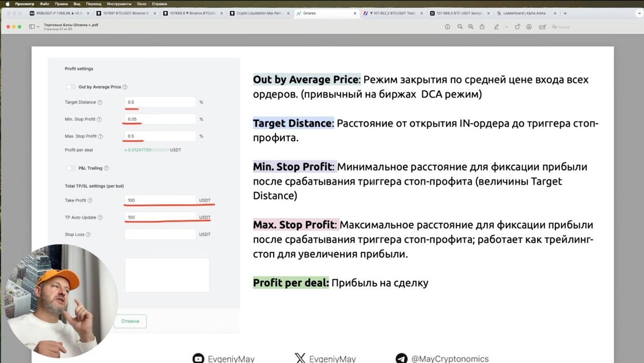
Task: Toggle the P&L Trailing switch
Action: (x=70, y=168)
